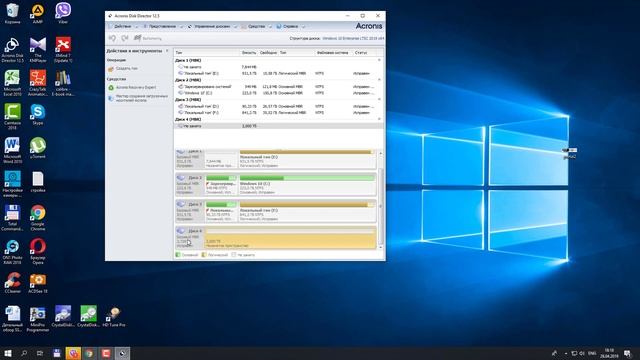The image size is (640, 360).
Task: Click the Диск 3 drive icon in the map
Action: click(x=181, y=204)
